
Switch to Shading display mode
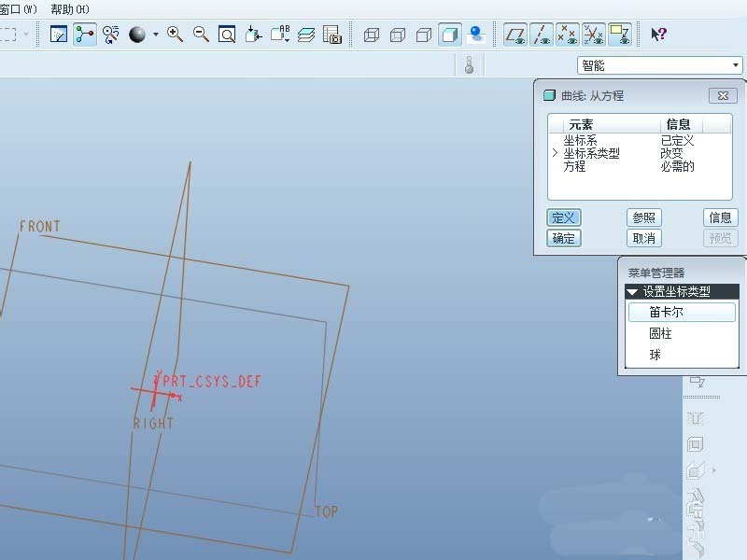tap(450, 35)
